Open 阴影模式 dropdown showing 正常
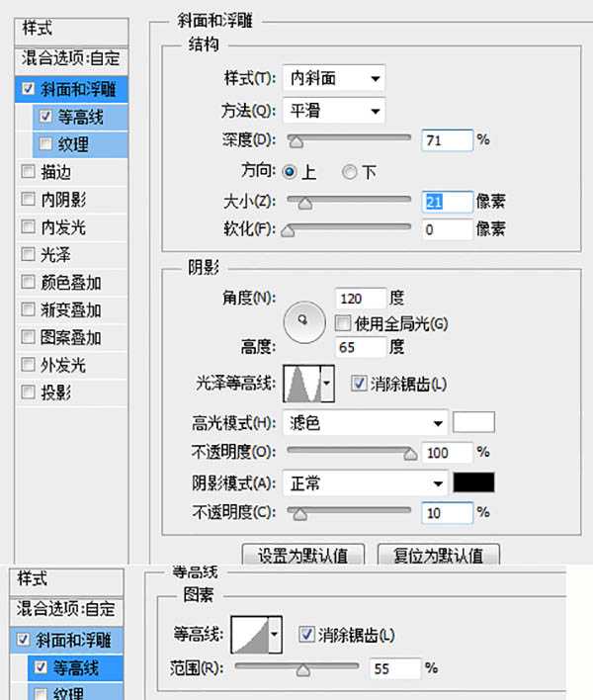Image resolution: width=593 pixels, height=700 pixels. coord(365,483)
